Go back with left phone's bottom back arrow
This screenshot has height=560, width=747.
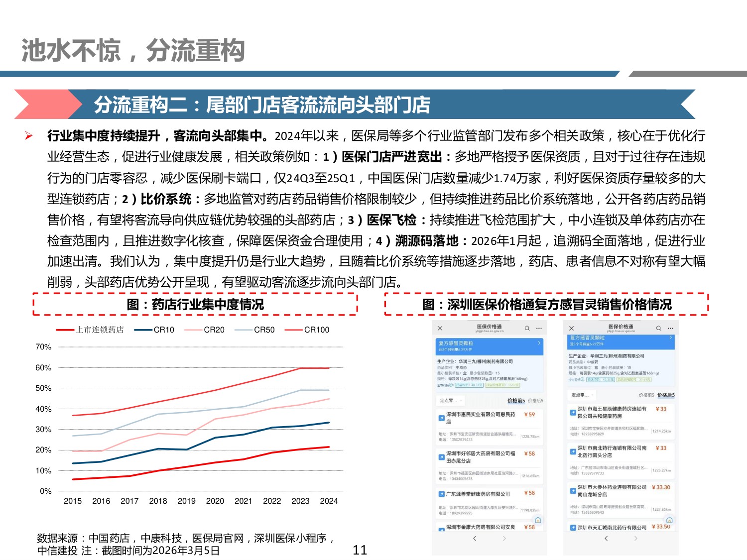point(475,538)
